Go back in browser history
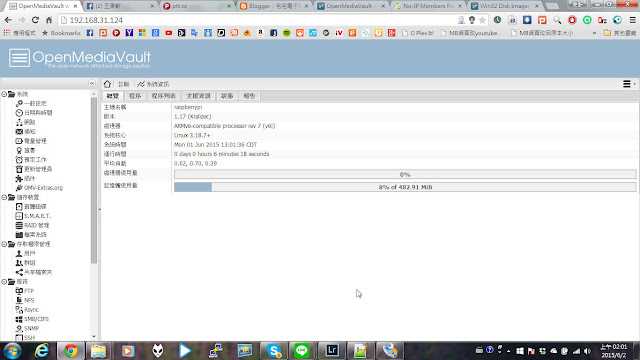The width and height of the screenshot is (640, 360). point(8,20)
